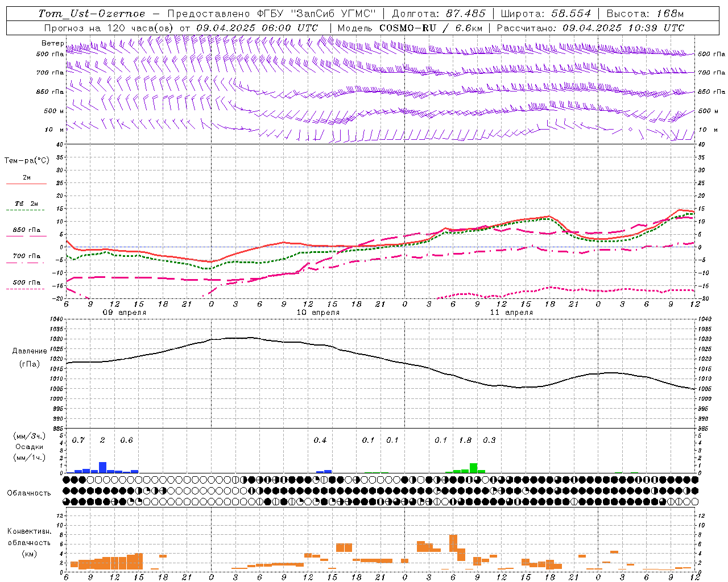
Task: Click the 'Конвективн.' convective cloud label
Action: click(x=29, y=531)
